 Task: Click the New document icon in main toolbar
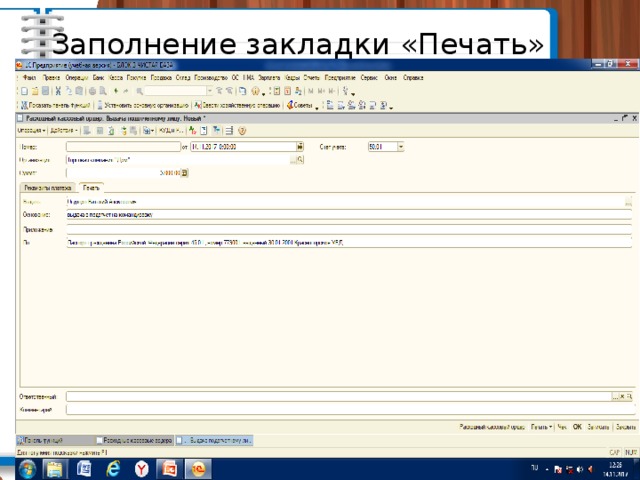click(24, 91)
